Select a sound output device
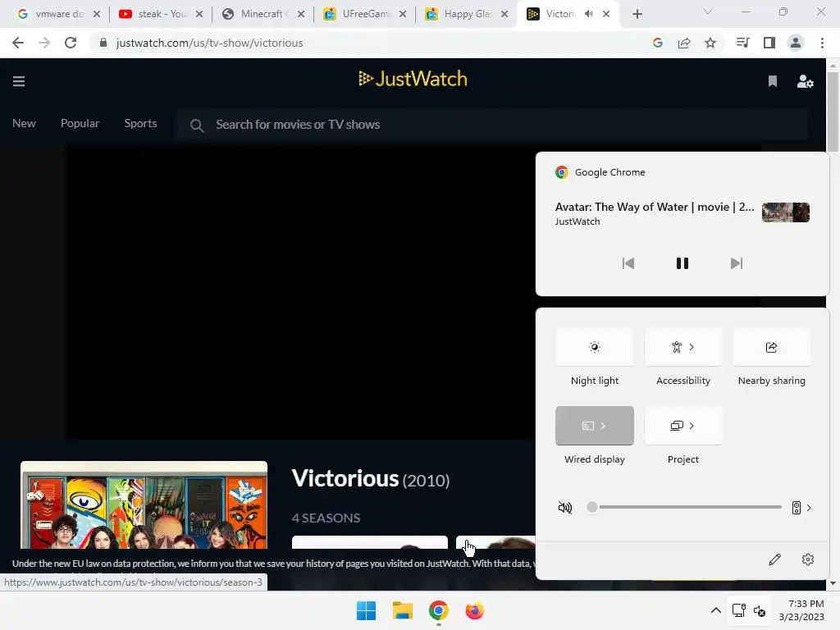 [x=801, y=507]
